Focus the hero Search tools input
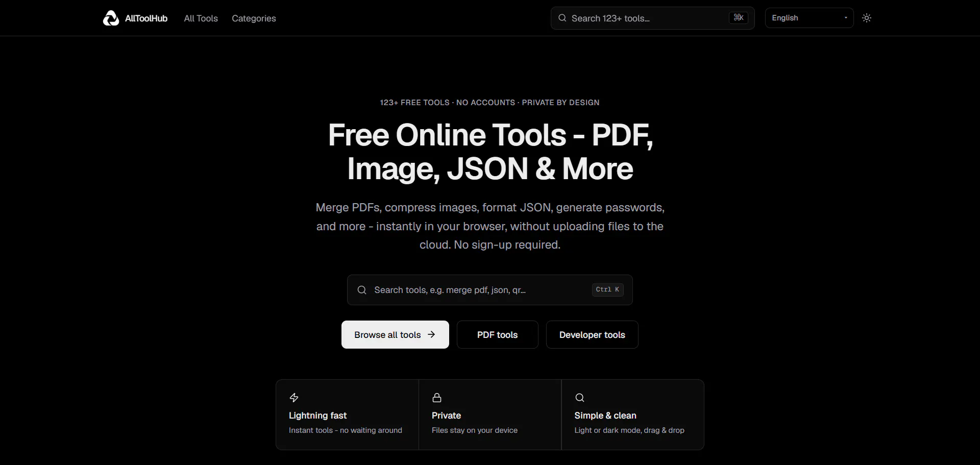 coord(489,290)
